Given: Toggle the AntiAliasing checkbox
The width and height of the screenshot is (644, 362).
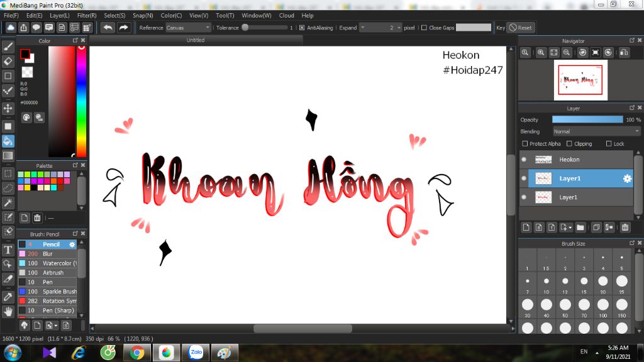Looking at the screenshot, I should (x=302, y=28).
